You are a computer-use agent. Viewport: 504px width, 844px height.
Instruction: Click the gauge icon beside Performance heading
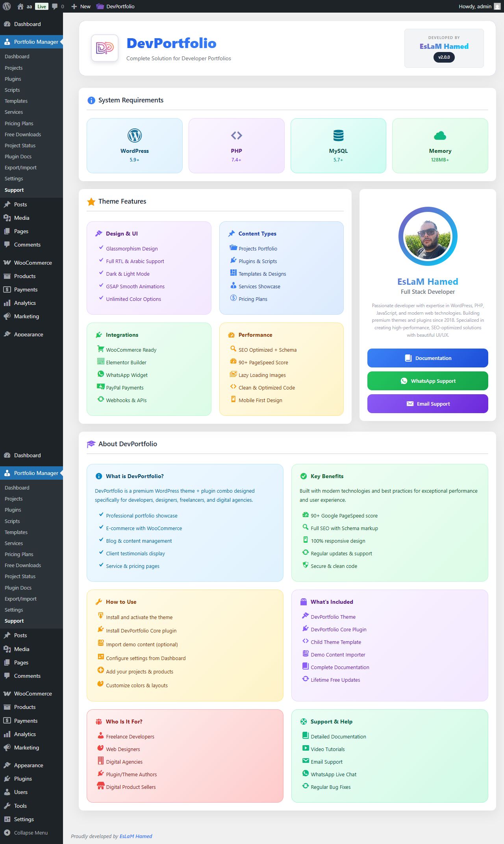(232, 335)
